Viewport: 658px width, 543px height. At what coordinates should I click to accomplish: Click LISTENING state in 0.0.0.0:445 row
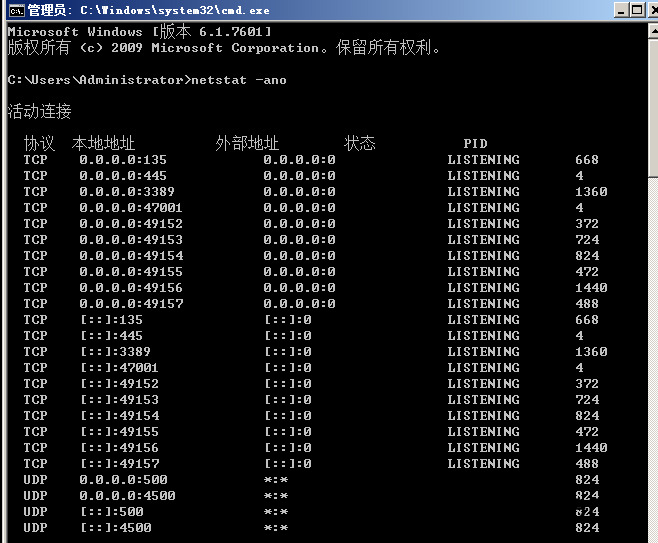[483, 176]
